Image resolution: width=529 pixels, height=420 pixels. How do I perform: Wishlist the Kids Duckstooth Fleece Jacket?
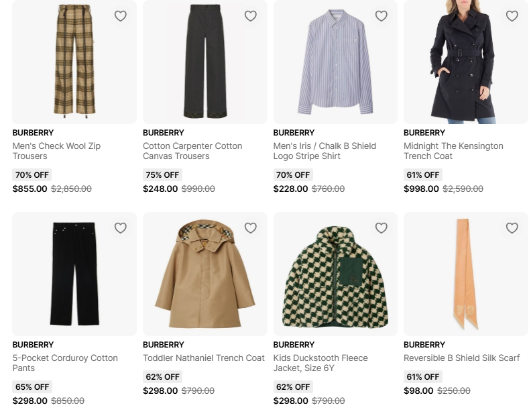tap(381, 228)
